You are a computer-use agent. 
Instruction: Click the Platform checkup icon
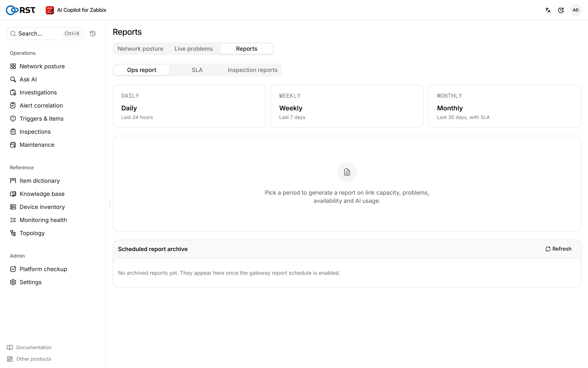(13, 269)
